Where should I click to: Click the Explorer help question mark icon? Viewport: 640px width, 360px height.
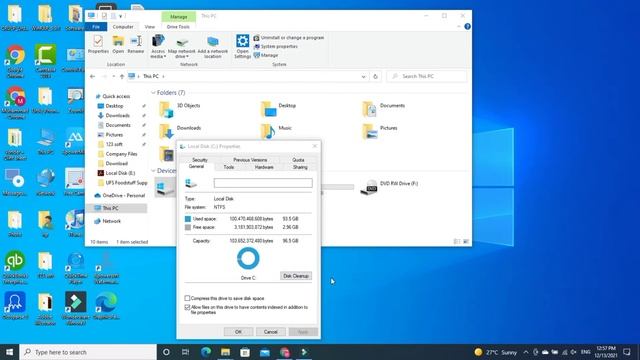[467, 27]
